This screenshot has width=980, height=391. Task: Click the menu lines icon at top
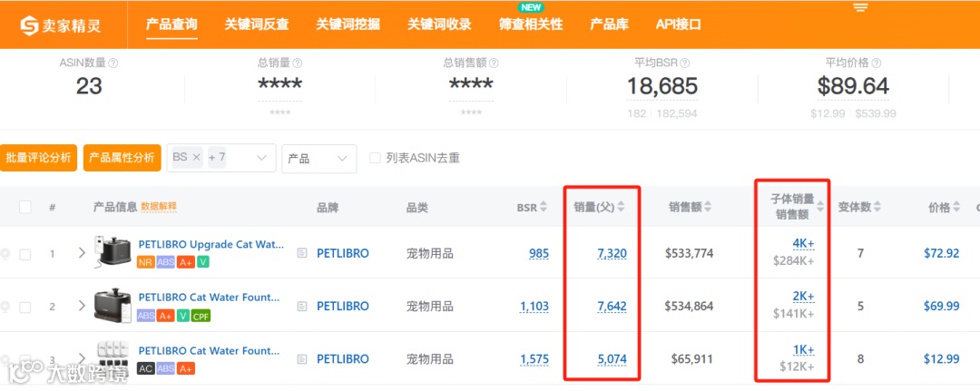[x=860, y=7]
